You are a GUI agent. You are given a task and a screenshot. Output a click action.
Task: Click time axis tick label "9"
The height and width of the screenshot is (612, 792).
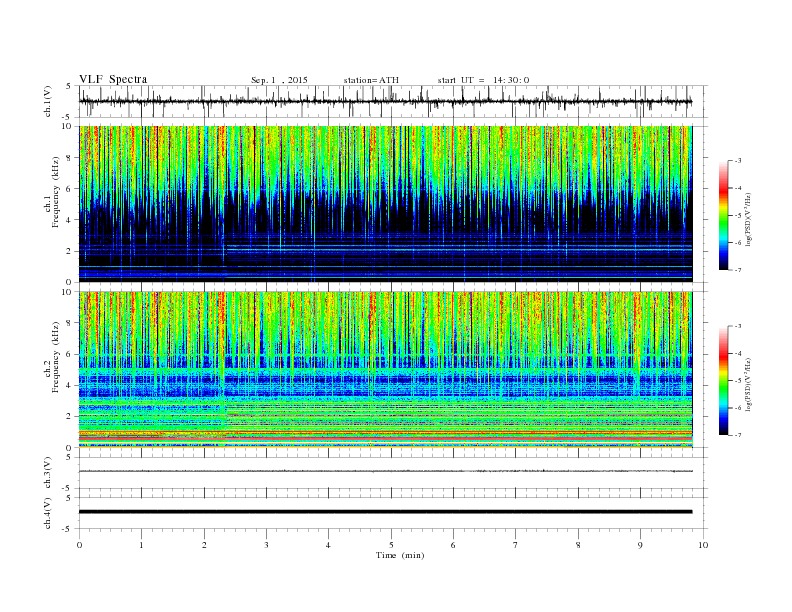[640, 545]
